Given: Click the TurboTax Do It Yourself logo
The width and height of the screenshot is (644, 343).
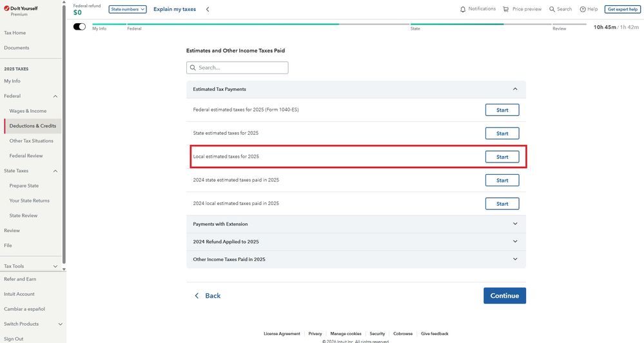Looking at the screenshot, I should click(x=21, y=8).
